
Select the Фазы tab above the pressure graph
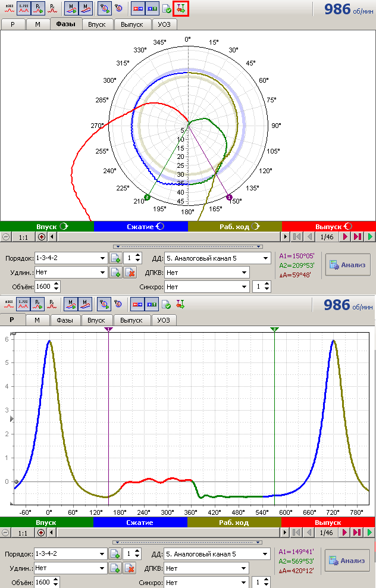[65, 320]
